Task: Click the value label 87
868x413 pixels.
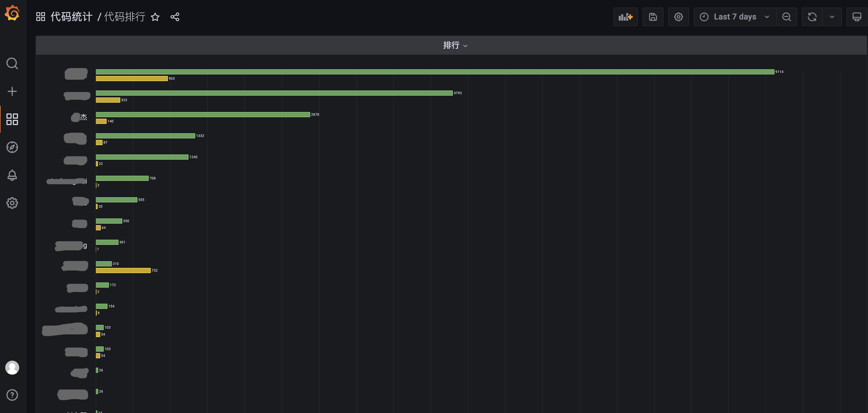Action: point(105,143)
